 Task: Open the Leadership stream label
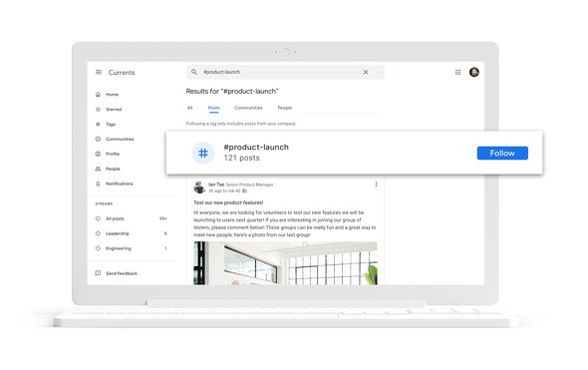118,233
